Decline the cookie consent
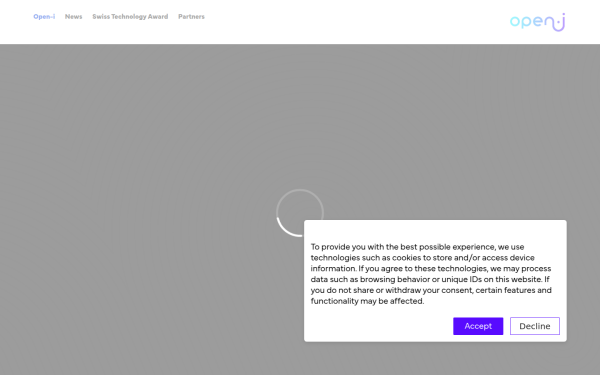 tap(535, 326)
